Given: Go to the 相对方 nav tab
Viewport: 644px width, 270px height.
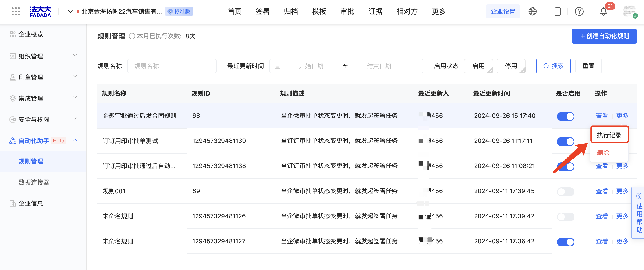Looking at the screenshot, I should (407, 11).
